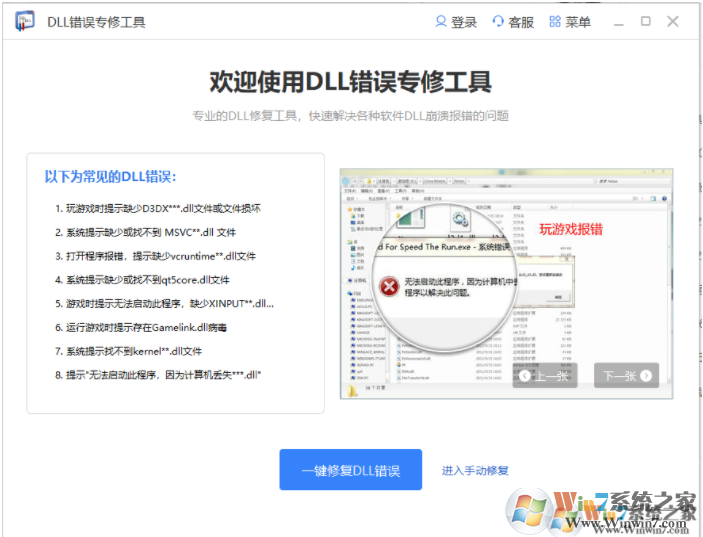Contact support via 客服 headset icon
This screenshot has height=537, width=703.
(513, 22)
